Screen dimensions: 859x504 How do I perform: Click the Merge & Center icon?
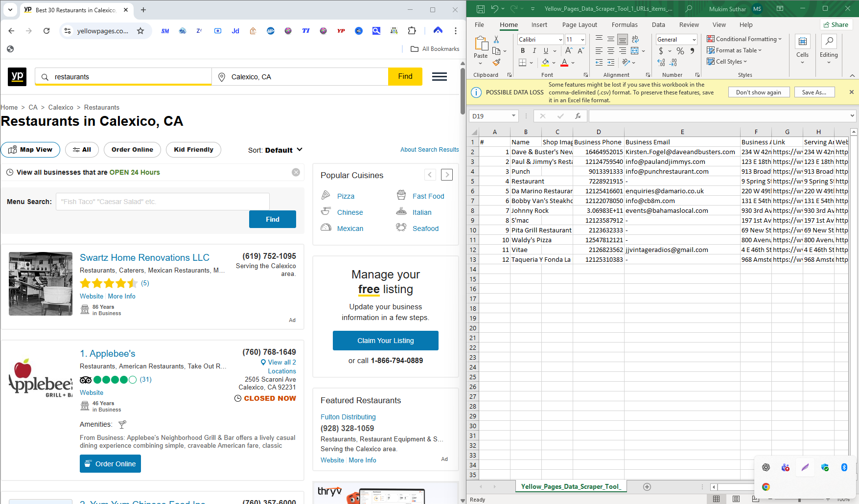tap(635, 50)
